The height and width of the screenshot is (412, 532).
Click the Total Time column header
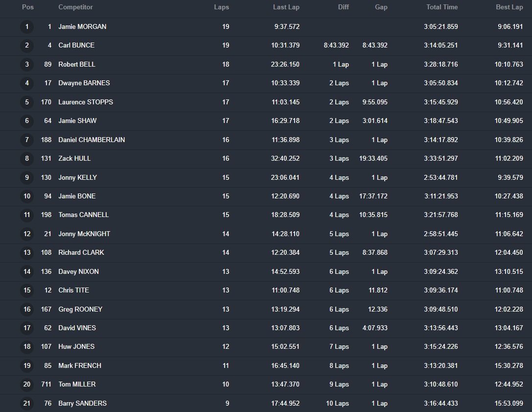pyautogui.click(x=442, y=7)
